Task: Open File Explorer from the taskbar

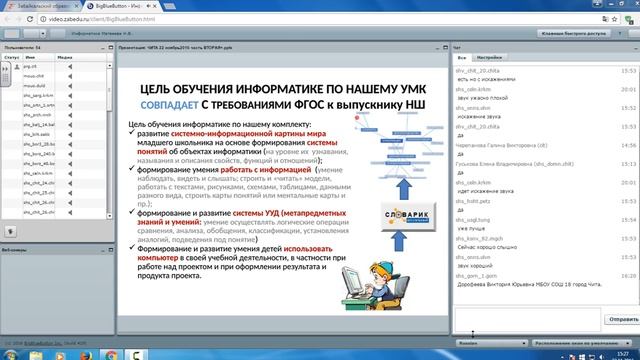Action: (x=36, y=355)
